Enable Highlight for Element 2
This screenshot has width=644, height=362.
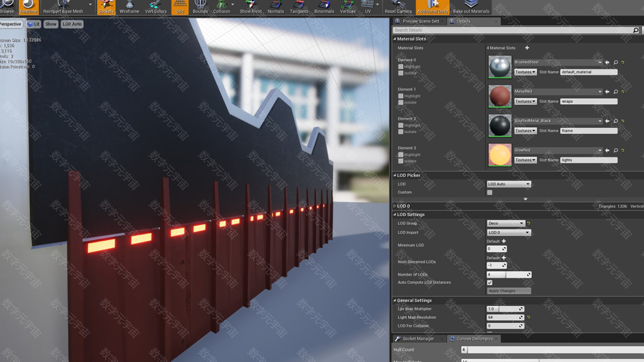(400, 125)
